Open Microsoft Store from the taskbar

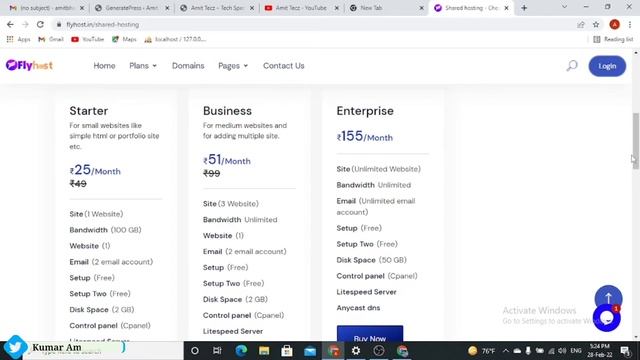tap(287, 351)
